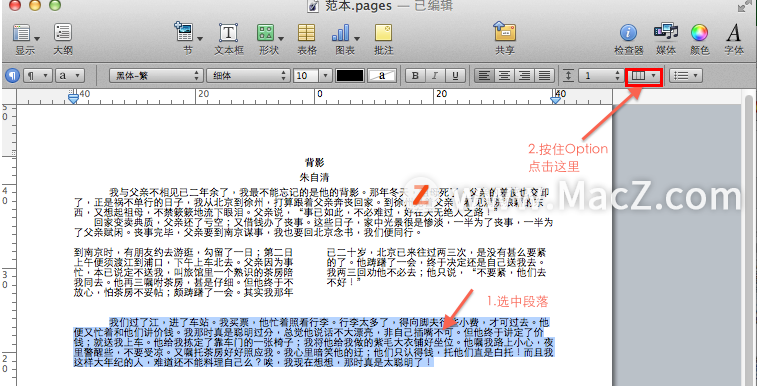Image resolution: width=761 pixels, height=390 pixels.
Task: Click the author name 朱自清
Action: 314,177
